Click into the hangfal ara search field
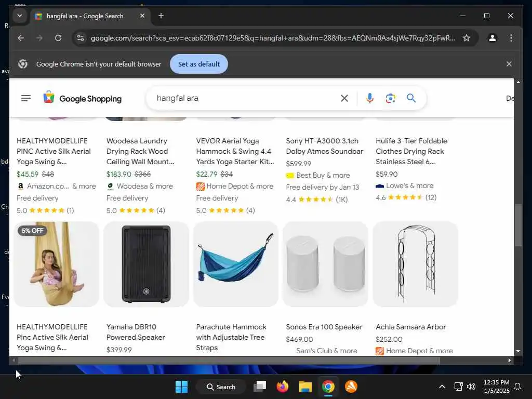 (244, 98)
